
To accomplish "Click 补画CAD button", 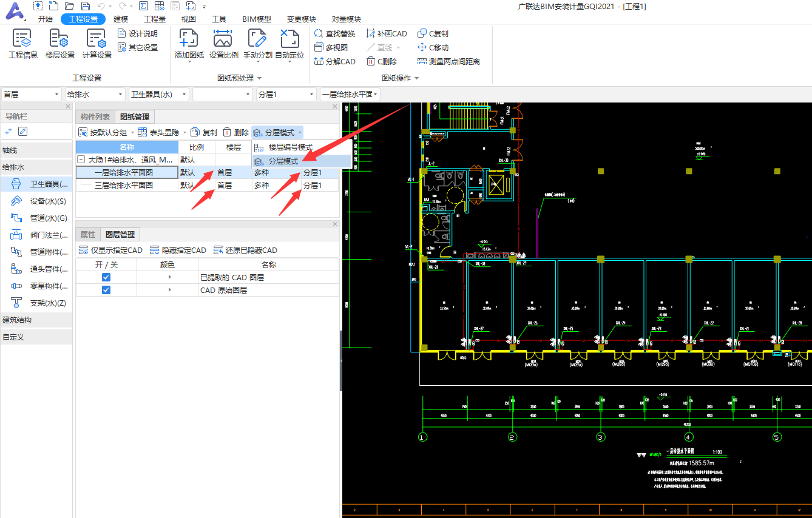I will coord(386,33).
